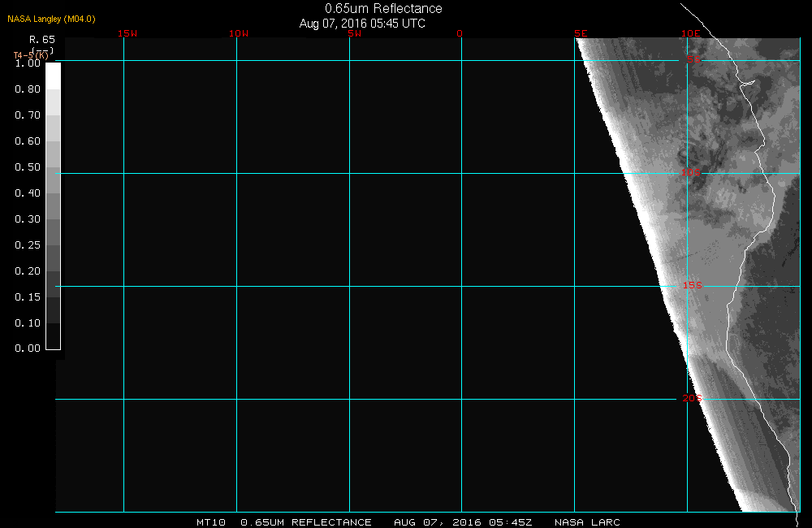
Task: Click the 'Aug 07, 2016 05:45 UTC' timestamp
Action: point(362,24)
